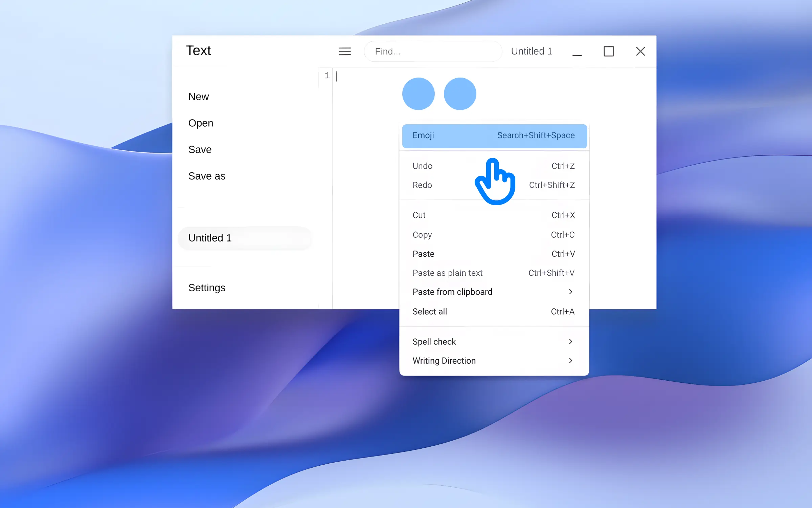This screenshot has height=508, width=812.
Task: Choose Paste as plain text
Action: click(x=494, y=273)
